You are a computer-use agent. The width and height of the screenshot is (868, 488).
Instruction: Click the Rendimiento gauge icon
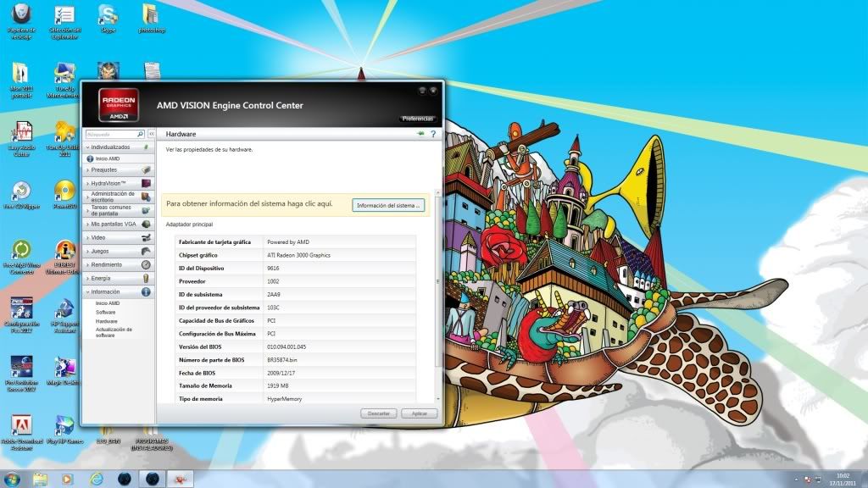tap(146, 264)
